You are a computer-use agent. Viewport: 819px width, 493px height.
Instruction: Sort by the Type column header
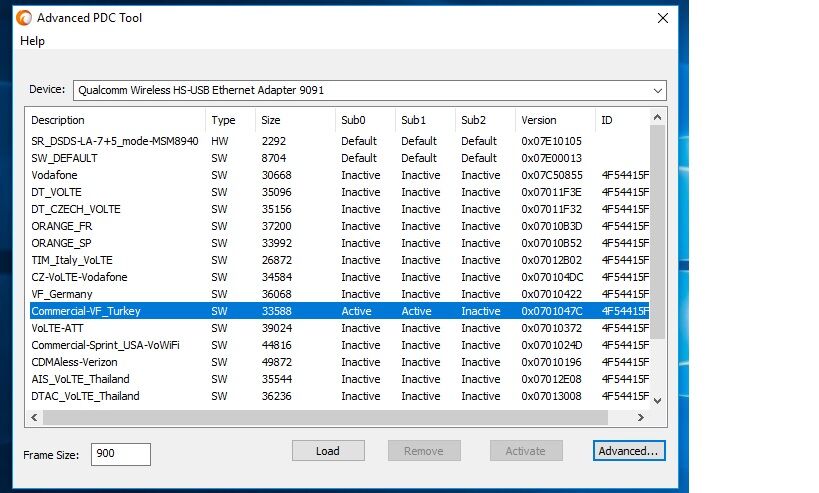click(x=230, y=120)
